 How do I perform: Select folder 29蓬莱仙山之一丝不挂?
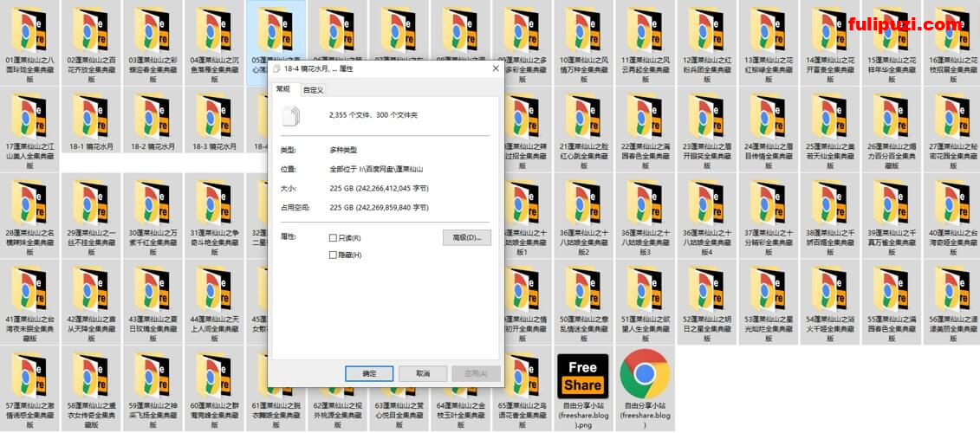(91, 215)
